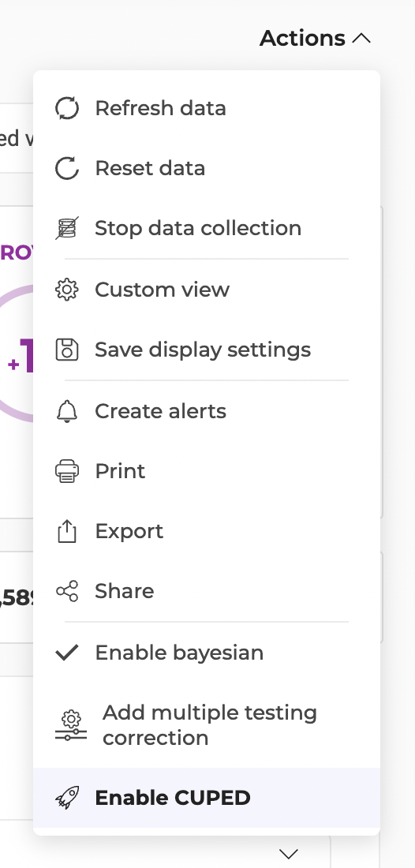The height and width of the screenshot is (868, 415).
Task: Click the Reset data arrow icon
Action: (x=67, y=168)
